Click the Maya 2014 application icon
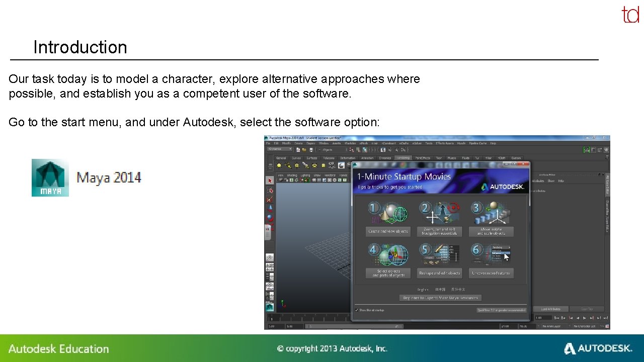 [50, 177]
